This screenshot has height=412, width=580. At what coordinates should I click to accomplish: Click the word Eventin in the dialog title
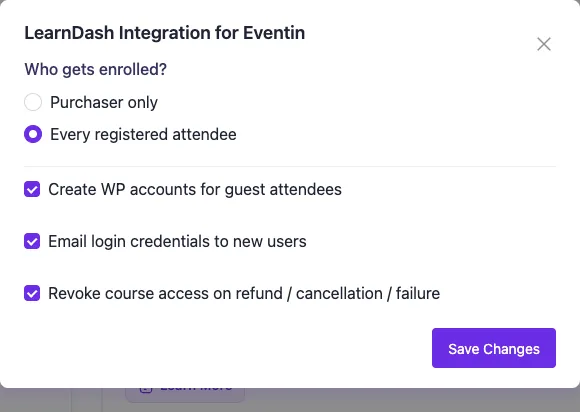(274, 33)
